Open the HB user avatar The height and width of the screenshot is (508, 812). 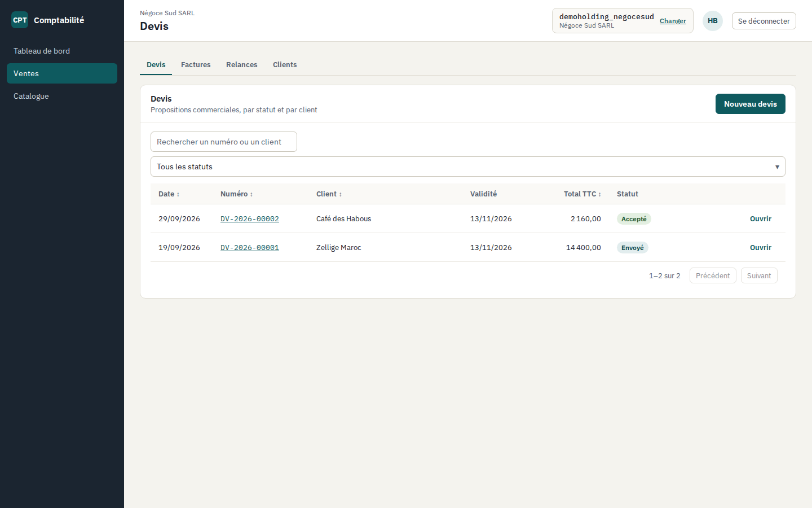(x=713, y=21)
